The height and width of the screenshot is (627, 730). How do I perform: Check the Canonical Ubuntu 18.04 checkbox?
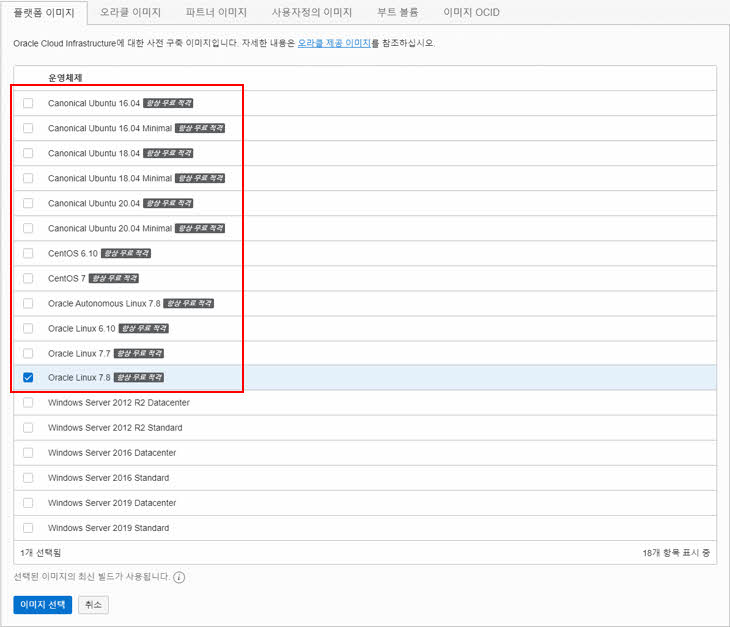tap(28, 153)
